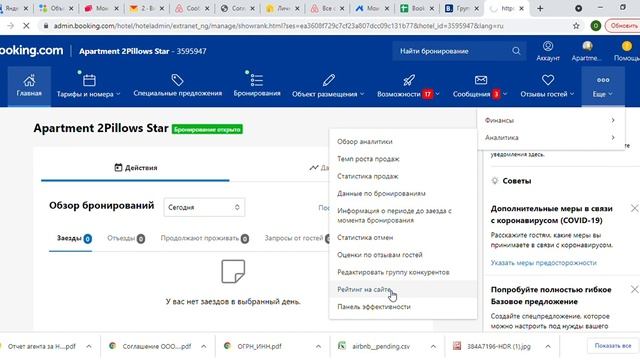Click Показать все downloads button
The height and width of the screenshot is (360, 640).
(613, 346)
